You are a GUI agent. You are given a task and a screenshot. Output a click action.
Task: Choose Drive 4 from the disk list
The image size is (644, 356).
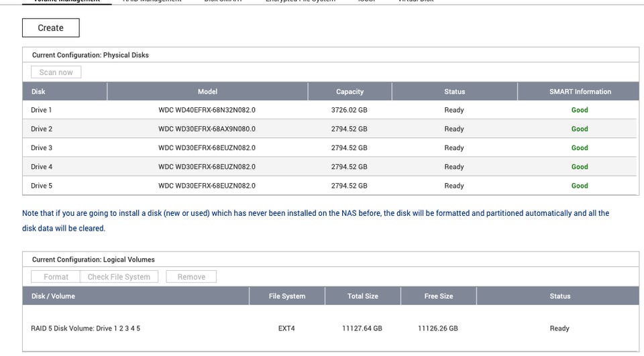pyautogui.click(x=42, y=167)
